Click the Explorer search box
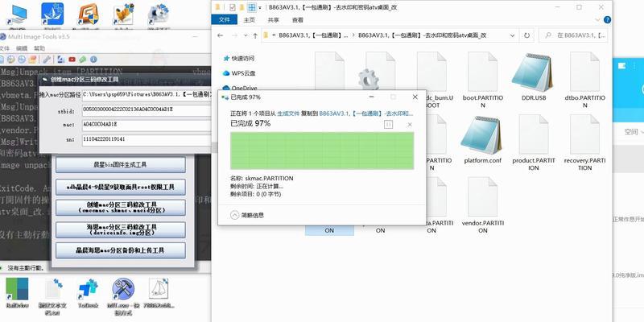Screen dimensions: 644x322 click(574, 35)
